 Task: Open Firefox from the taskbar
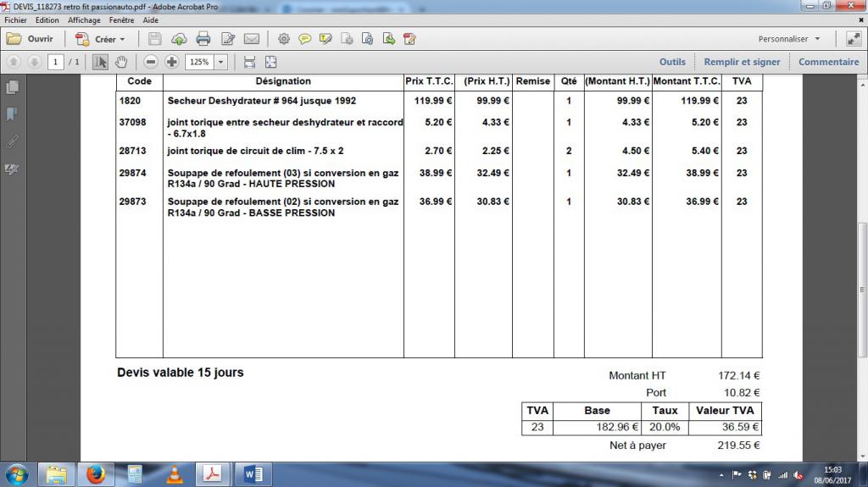(x=95, y=475)
